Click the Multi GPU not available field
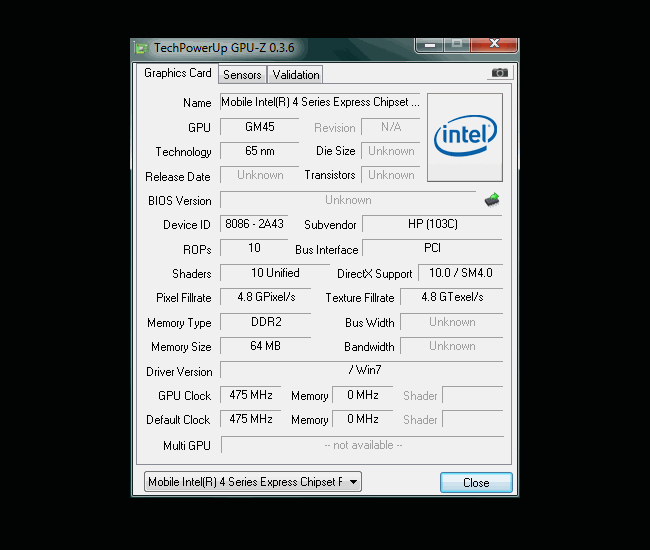The image size is (650, 550). 363,445
